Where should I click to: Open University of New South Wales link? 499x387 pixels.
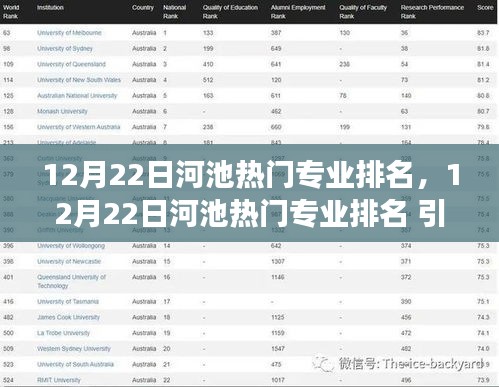pos(79,80)
